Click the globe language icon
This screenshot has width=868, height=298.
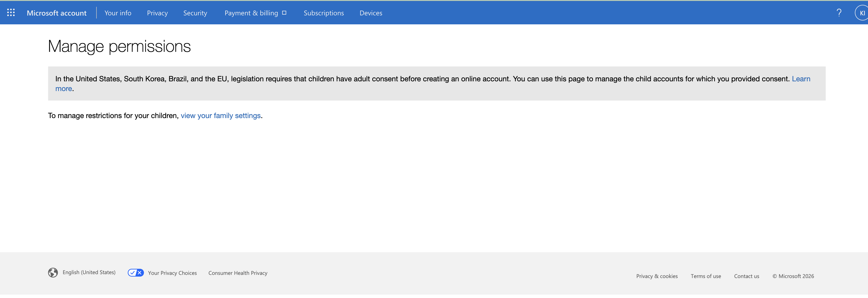pos(53,272)
